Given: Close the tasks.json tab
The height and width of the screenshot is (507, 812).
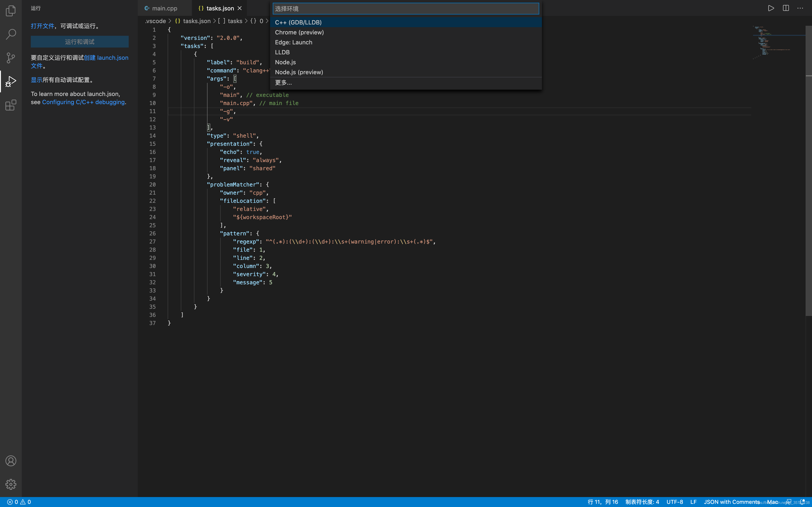Looking at the screenshot, I should point(239,8).
